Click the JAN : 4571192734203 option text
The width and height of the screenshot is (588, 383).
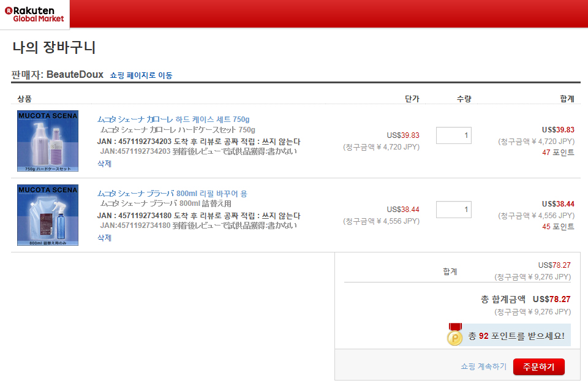point(198,142)
